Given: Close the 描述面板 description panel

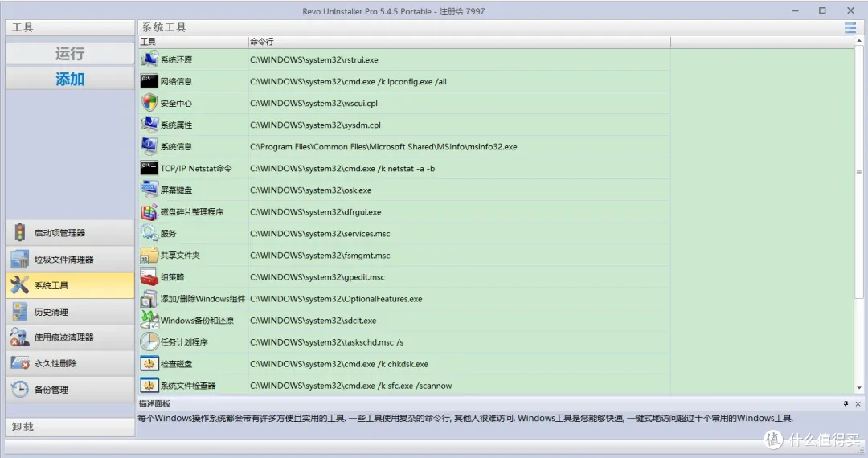Looking at the screenshot, I should point(858,404).
